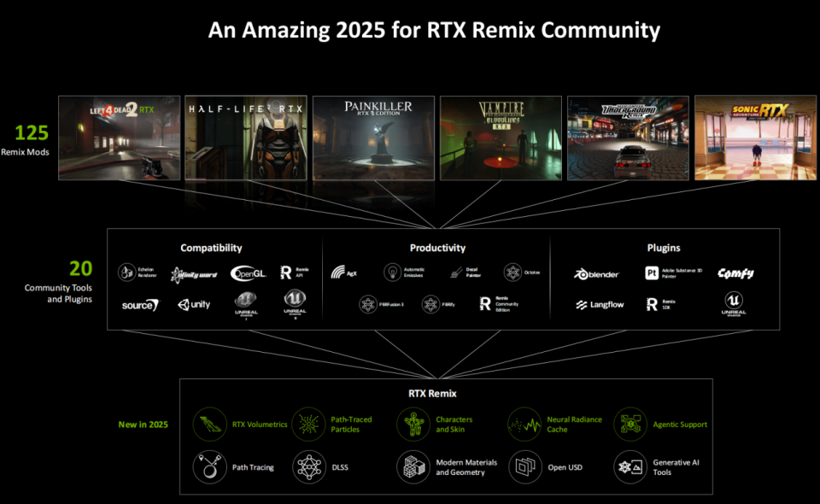Image resolution: width=820 pixels, height=504 pixels.
Task: Click the Blender logo
Action: [597, 274]
